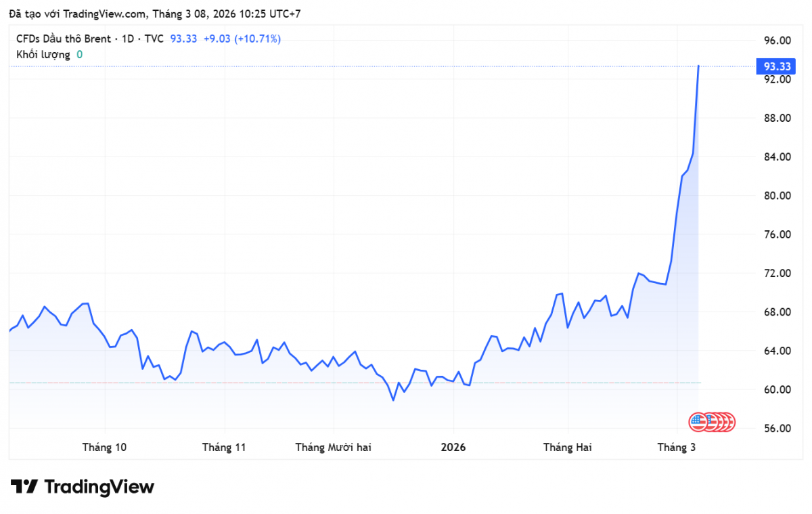Screen dimensions: 812x514
Task: Click the TradingView logo icon at the bottom
Action: point(24,486)
